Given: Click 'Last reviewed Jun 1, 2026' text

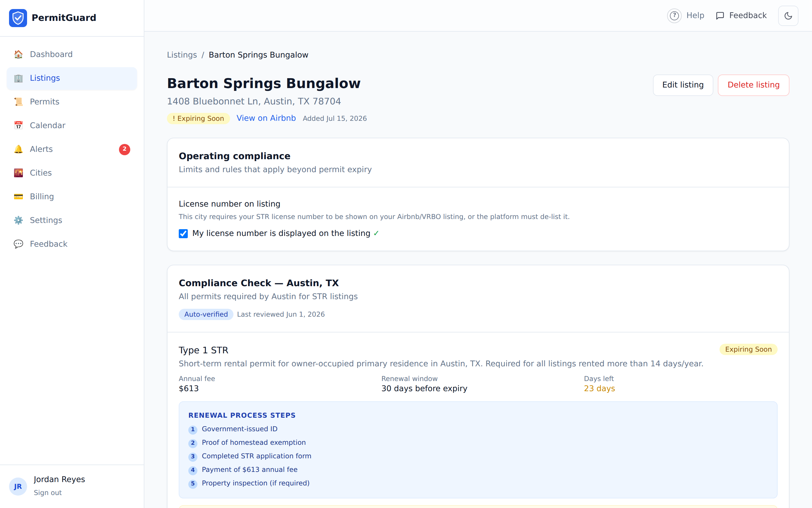Looking at the screenshot, I should tap(281, 314).
